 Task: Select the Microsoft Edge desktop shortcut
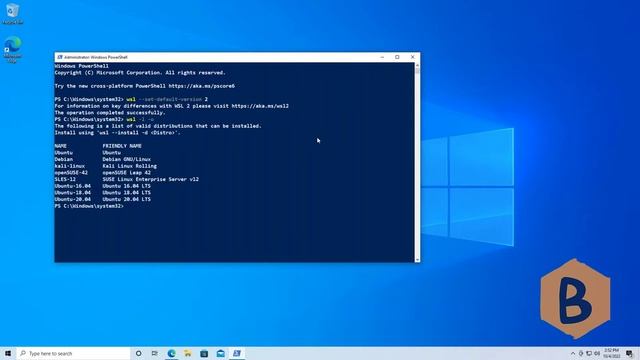pos(12,49)
